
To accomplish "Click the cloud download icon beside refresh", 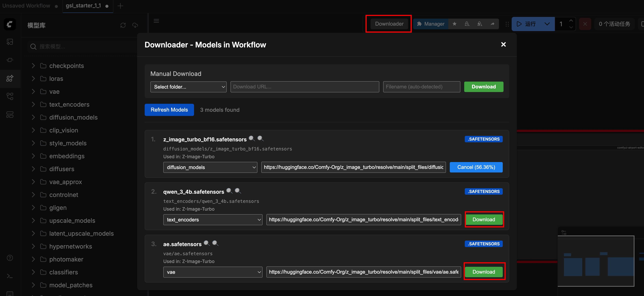I will pyautogui.click(x=135, y=25).
